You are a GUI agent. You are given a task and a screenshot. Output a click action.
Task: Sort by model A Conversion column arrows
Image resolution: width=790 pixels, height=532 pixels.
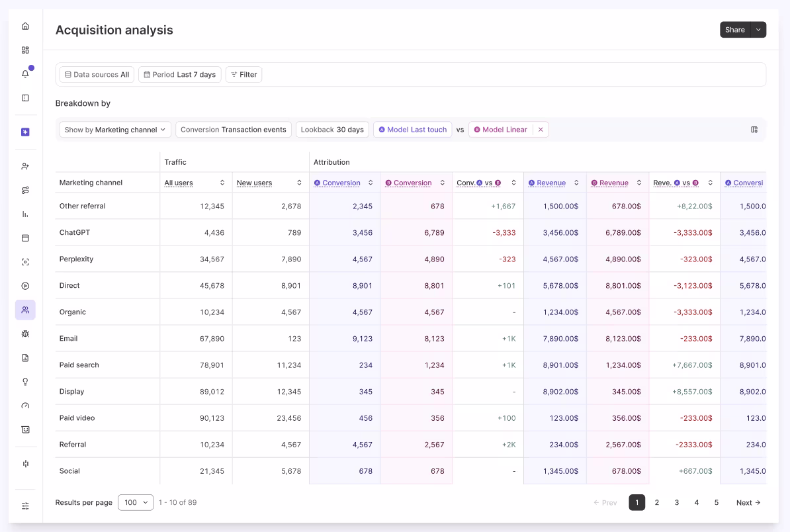tap(371, 183)
